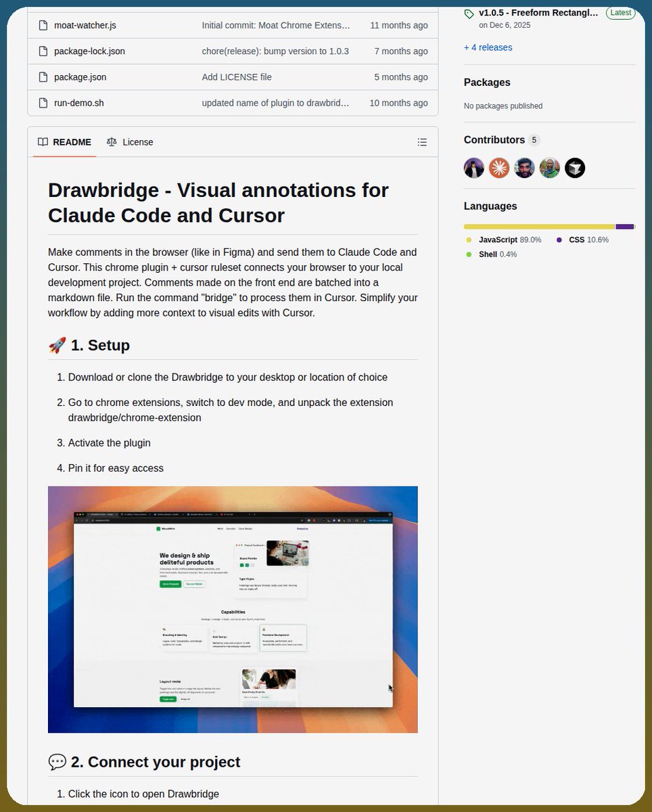This screenshot has height=812, width=652.
Task: Open the v1.0.5 Freeform Rectangle release
Action: [x=538, y=12]
